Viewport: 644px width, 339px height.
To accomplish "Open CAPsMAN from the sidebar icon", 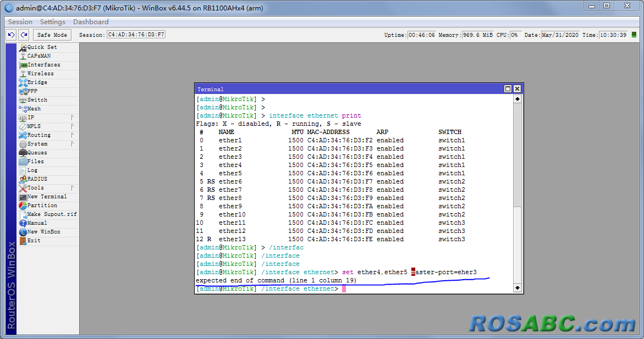I will tap(23, 56).
